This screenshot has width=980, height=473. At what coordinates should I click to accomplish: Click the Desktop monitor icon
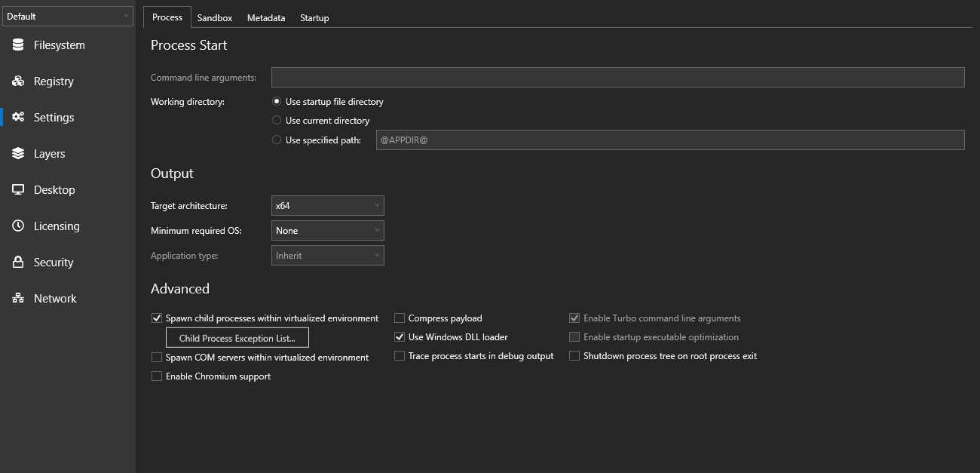19,190
